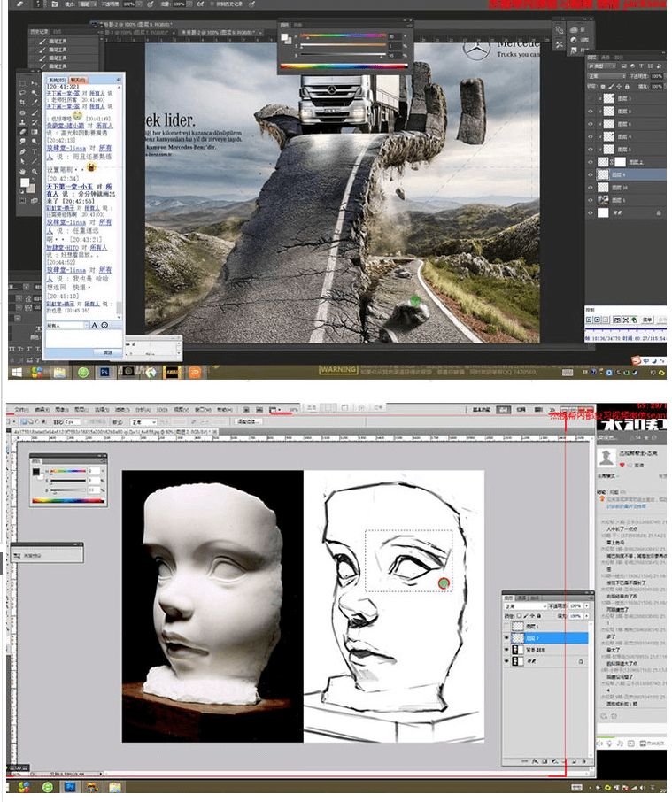672x802 pixels.
Task: Switch to 系统 tab in chat window
Action: click(x=57, y=80)
